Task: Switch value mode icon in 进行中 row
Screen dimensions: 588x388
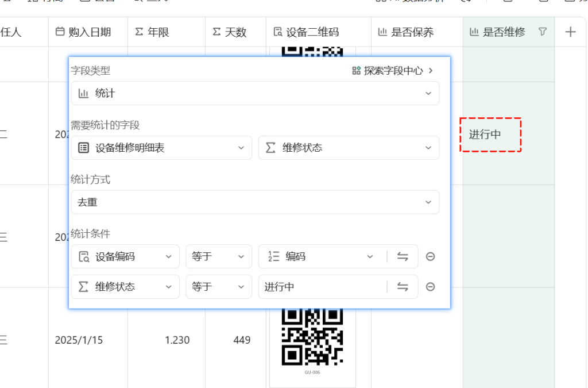Action: click(x=403, y=287)
